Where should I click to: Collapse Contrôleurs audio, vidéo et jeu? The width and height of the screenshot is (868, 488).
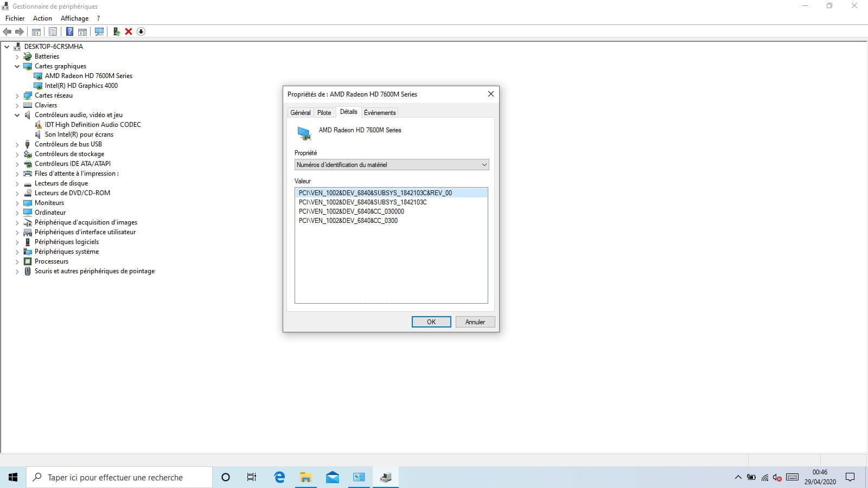point(17,115)
